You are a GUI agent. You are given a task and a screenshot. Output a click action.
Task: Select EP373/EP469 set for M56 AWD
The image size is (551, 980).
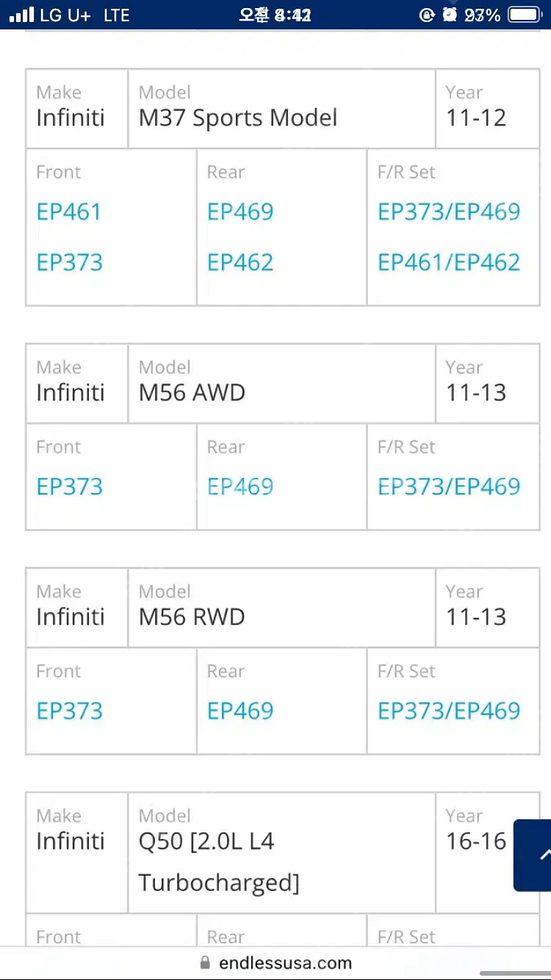(x=449, y=486)
